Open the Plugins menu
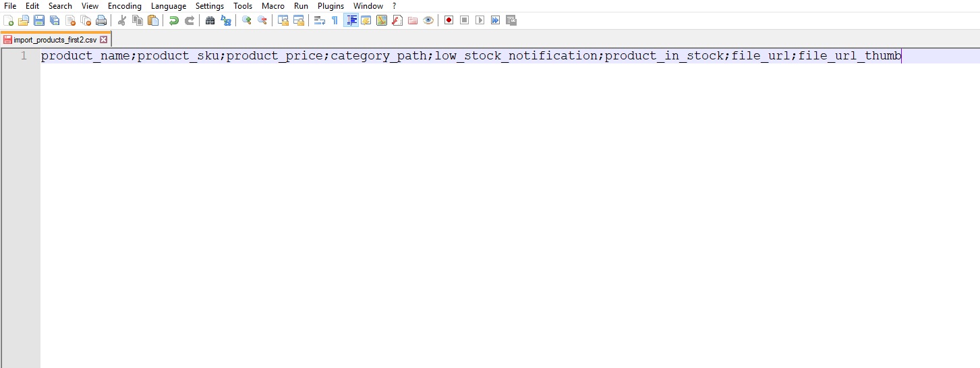 [330, 6]
